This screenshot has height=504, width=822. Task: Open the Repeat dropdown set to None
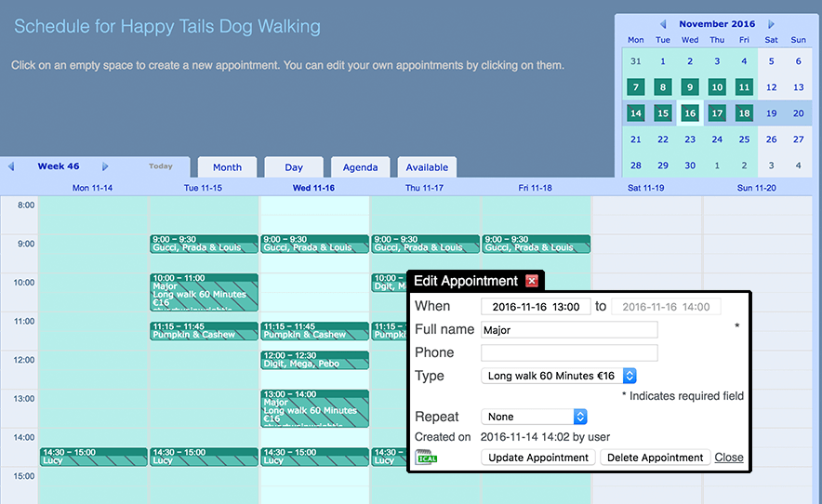tap(534, 417)
